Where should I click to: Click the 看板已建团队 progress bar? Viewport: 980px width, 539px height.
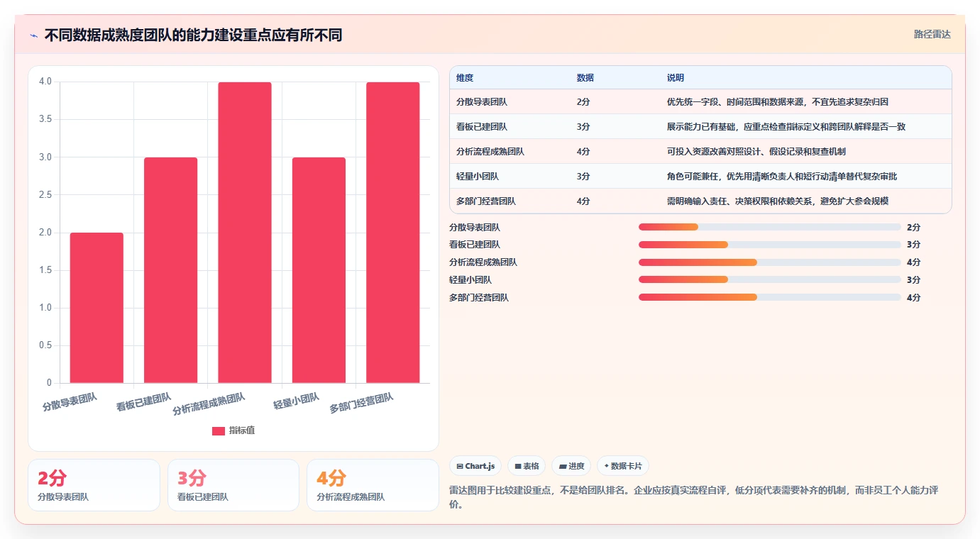tap(769, 245)
